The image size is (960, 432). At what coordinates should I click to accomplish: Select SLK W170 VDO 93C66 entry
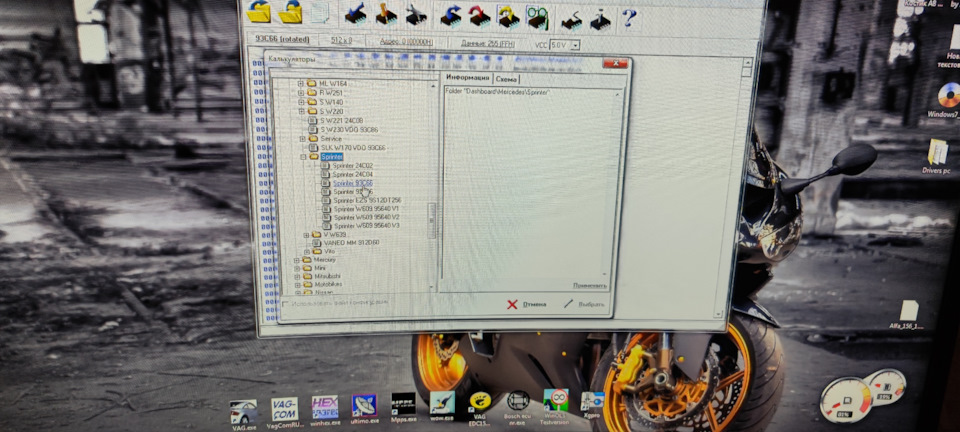352,148
